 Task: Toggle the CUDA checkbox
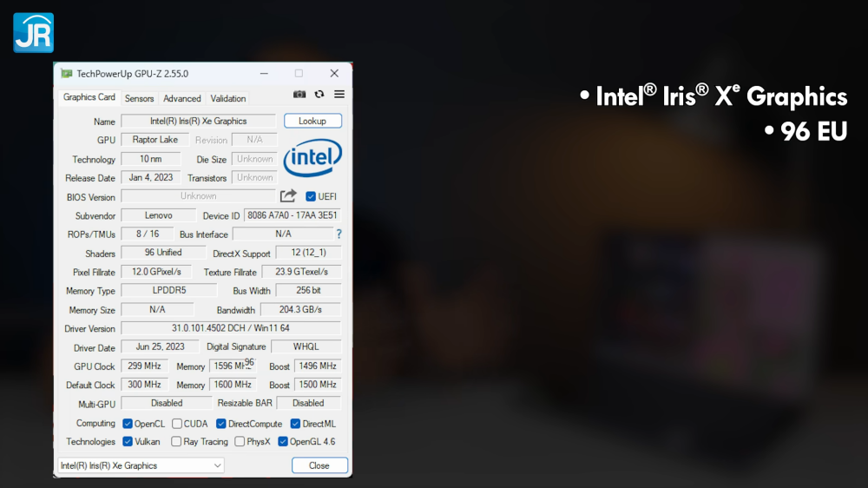pos(177,424)
